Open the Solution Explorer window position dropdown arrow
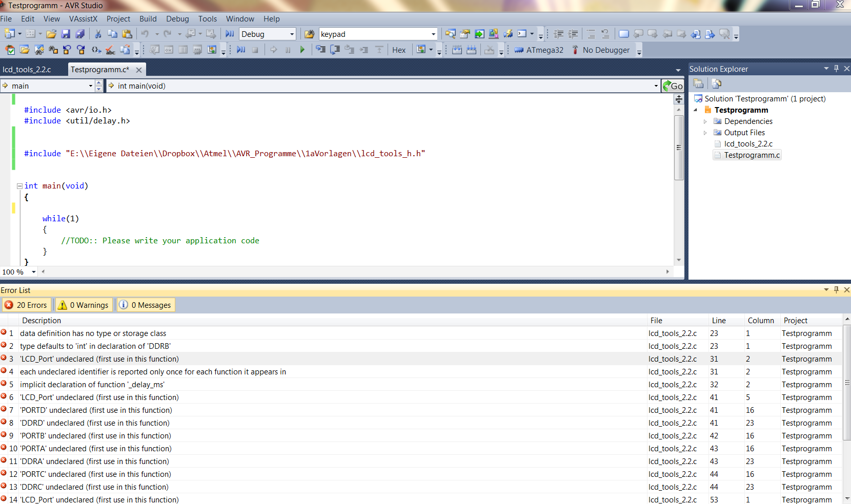The image size is (851, 504). point(826,69)
